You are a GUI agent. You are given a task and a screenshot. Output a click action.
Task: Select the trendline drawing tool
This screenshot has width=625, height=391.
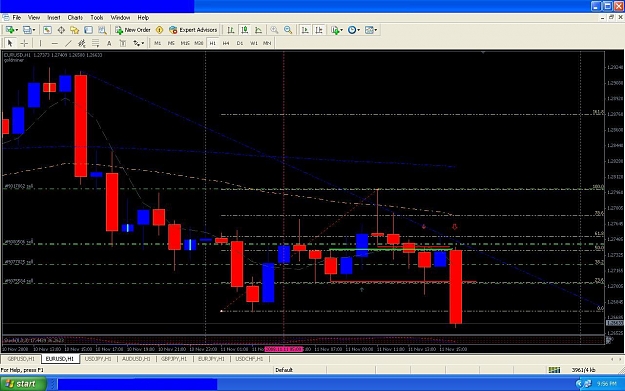click(x=68, y=43)
